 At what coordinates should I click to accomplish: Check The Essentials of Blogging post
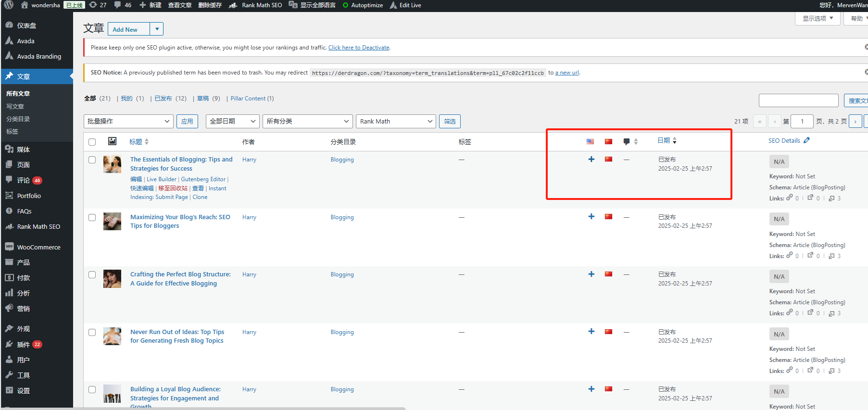[x=92, y=160]
